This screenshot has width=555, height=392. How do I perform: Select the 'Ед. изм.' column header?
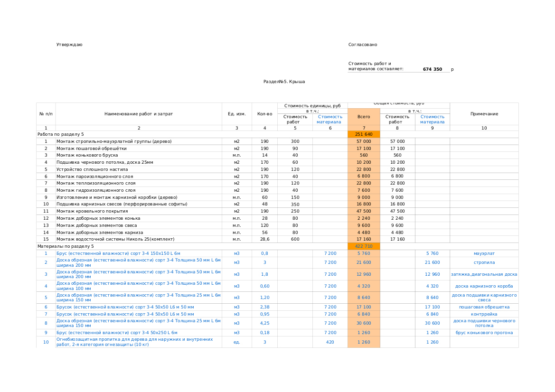[236, 114]
